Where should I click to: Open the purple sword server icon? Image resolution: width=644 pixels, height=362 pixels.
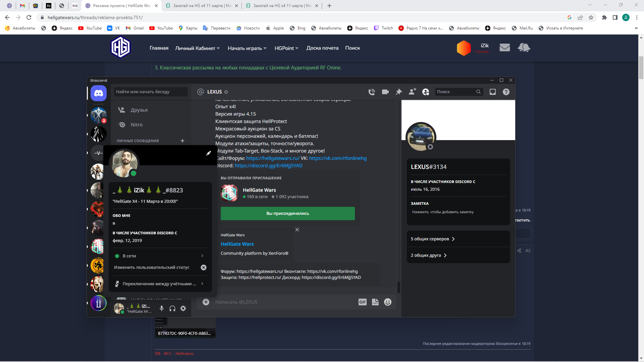(99, 303)
